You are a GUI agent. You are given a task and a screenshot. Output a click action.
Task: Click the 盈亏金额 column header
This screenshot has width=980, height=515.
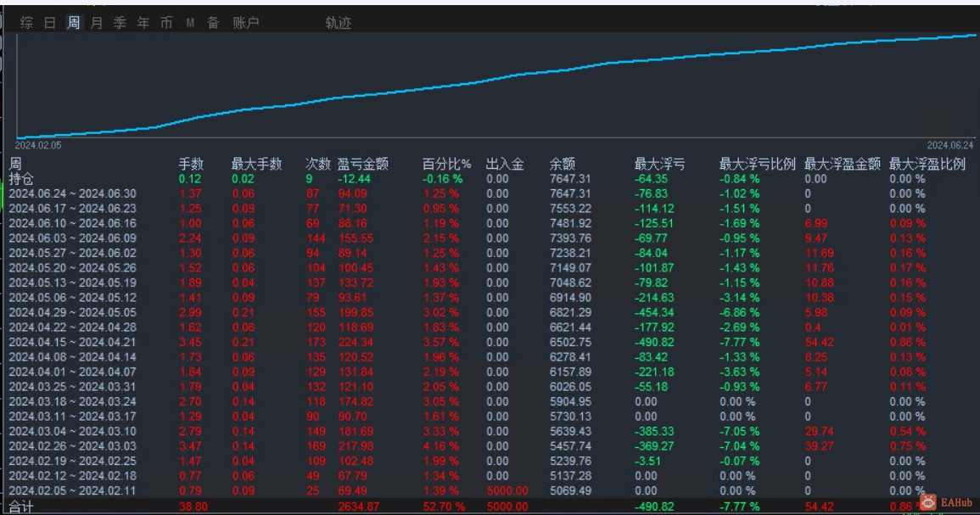(362, 164)
